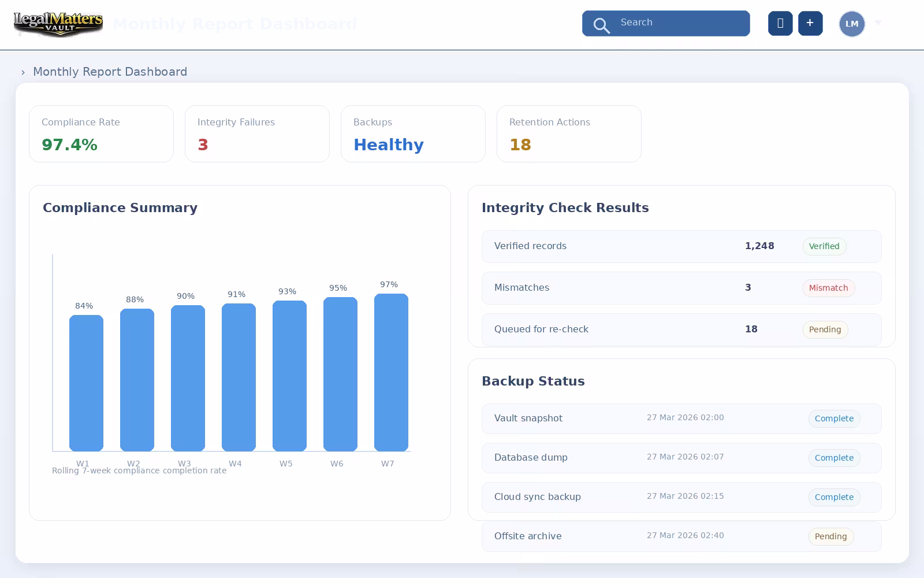This screenshot has height=578, width=924.
Task: Click the Mismatch status badge
Action: 828,288
